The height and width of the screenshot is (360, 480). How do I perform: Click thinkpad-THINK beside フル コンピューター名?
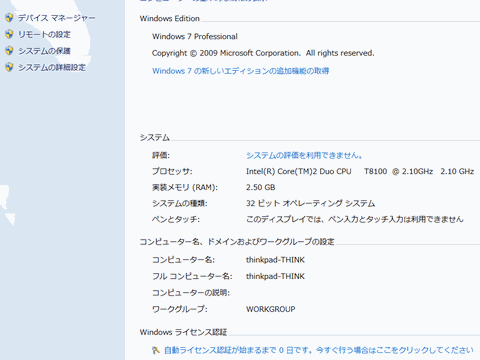coord(275,276)
